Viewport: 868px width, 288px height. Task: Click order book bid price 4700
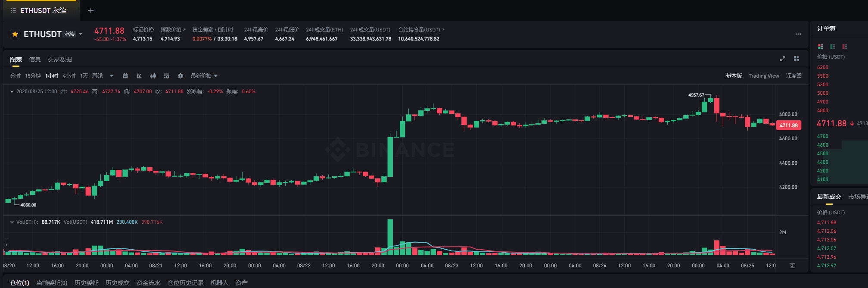click(x=823, y=136)
